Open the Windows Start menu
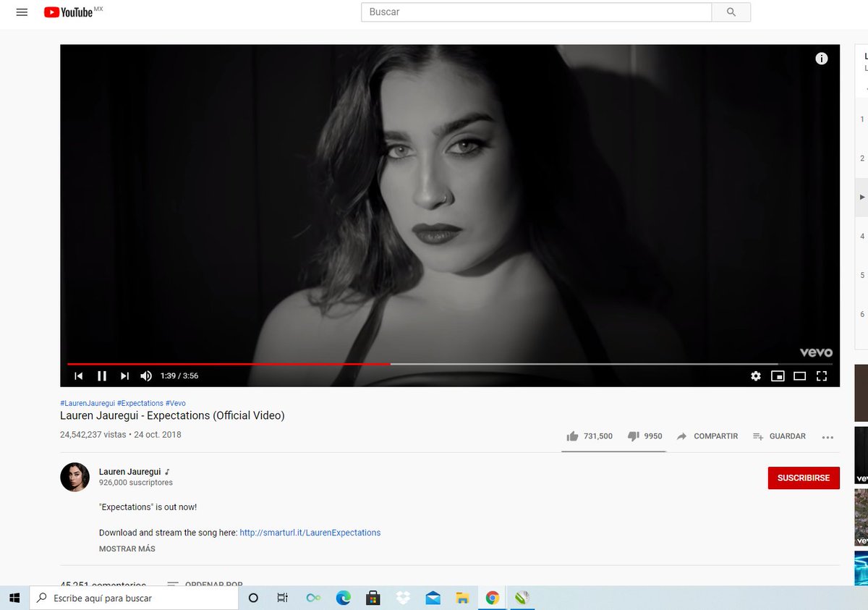 coord(14,598)
